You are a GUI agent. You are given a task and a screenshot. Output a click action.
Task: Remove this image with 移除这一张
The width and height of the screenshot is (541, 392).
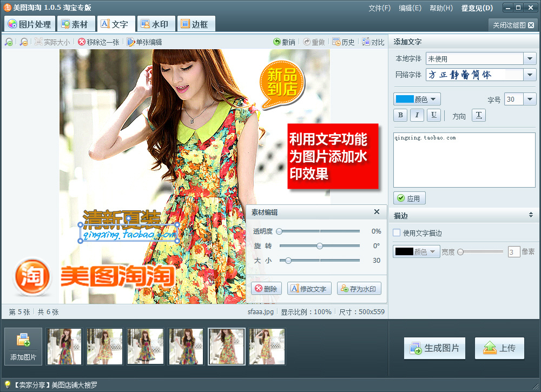point(98,42)
